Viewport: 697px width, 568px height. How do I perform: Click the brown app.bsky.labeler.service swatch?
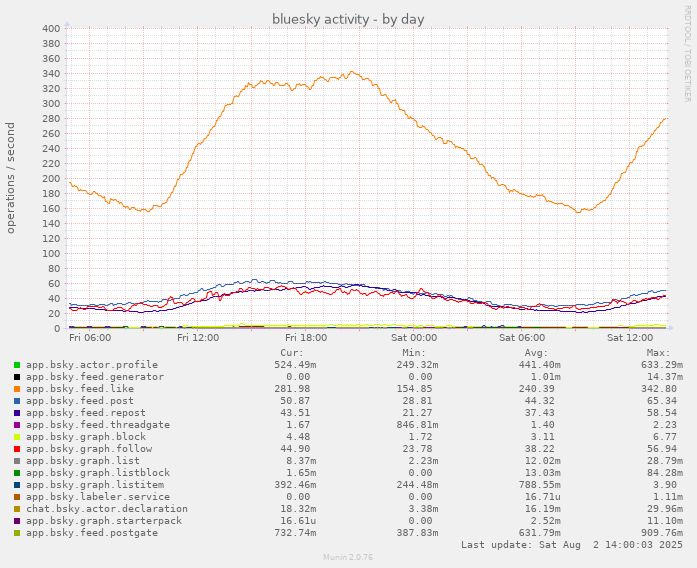coord(17,497)
